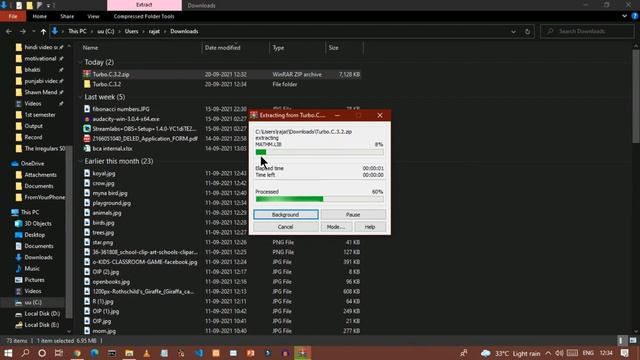Show hidden system tray icons
640x360 pixels.
tap(548, 353)
